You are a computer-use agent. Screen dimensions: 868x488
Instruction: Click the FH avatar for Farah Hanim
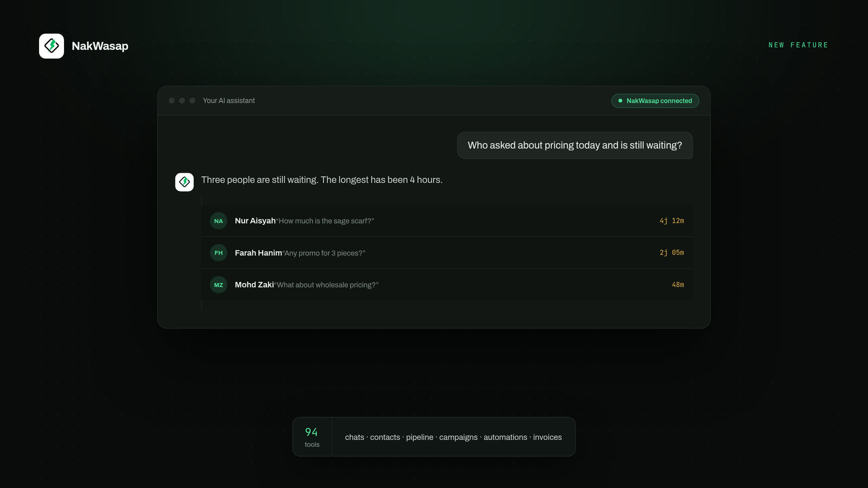point(219,253)
